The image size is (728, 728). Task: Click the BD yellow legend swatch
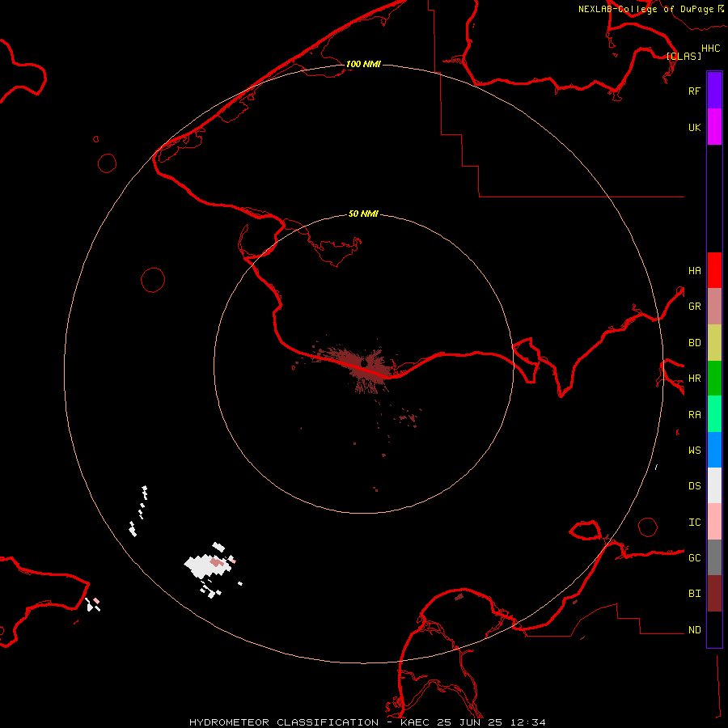coord(714,343)
